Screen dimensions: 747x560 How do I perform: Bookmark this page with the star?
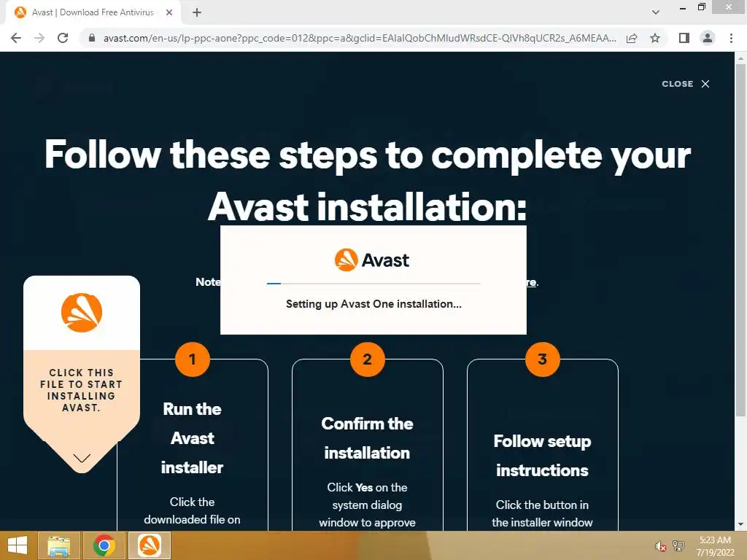click(x=655, y=38)
